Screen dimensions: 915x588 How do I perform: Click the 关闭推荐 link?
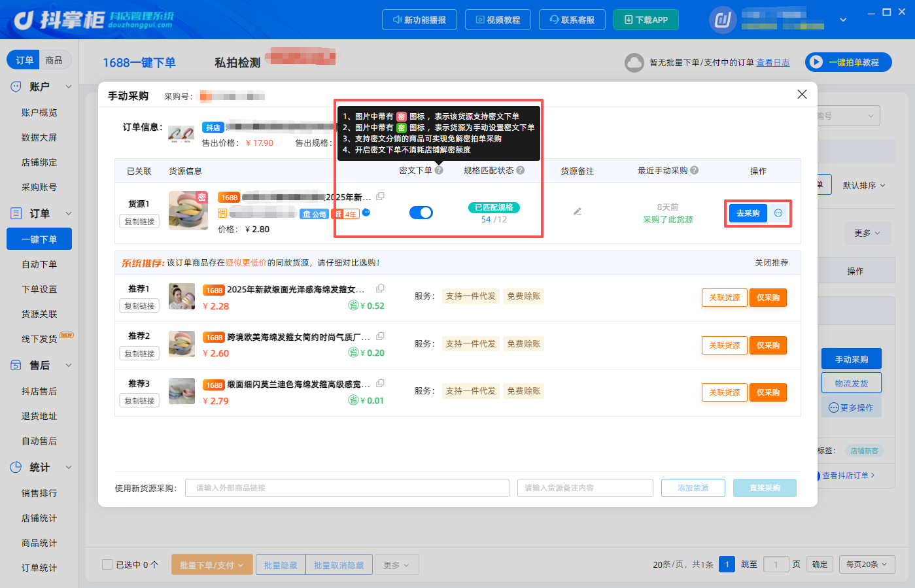tap(772, 262)
